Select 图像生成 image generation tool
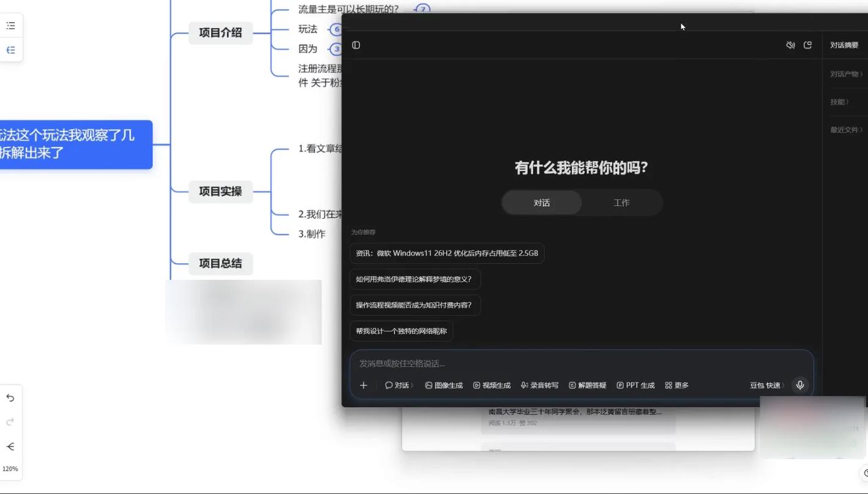The height and width of the screenshot is (494, 868). tap(444, 386)
